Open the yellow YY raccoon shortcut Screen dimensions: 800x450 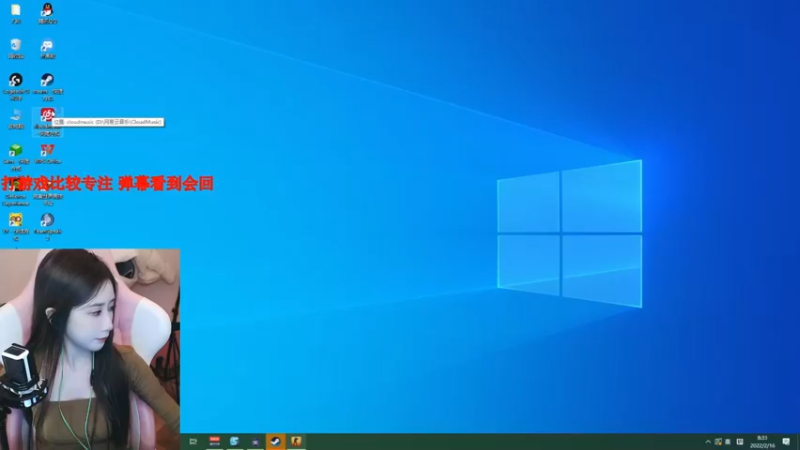16,220
